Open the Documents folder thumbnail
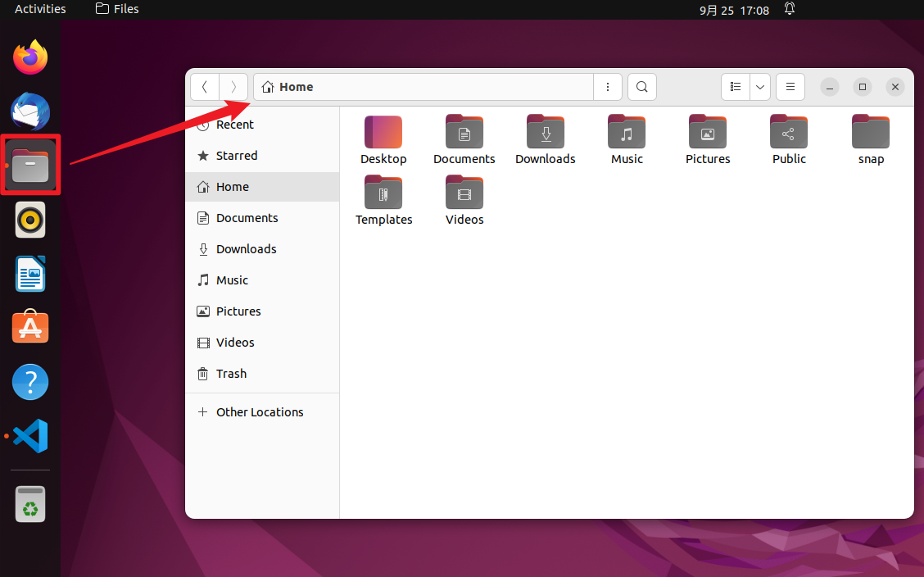Viewport: 924px width, 577px height. click(x=464, y=132)
